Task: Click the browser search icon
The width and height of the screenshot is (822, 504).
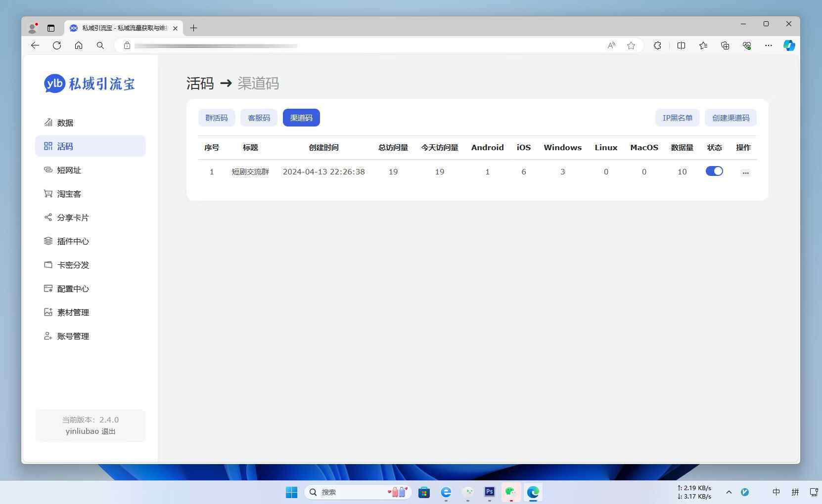Action: click(x=100, y=45)
